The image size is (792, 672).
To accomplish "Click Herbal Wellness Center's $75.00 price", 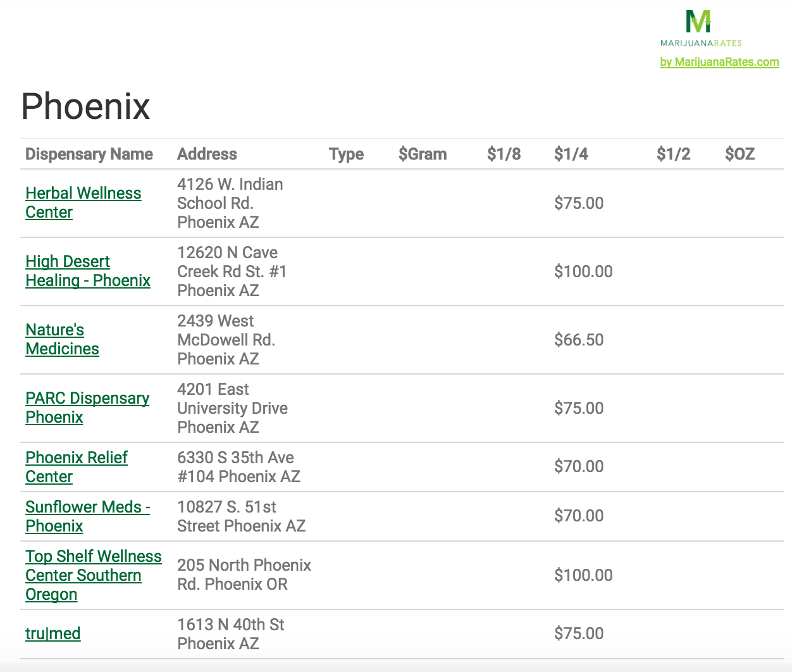I will pyautogui.click(x=579, y=203).
